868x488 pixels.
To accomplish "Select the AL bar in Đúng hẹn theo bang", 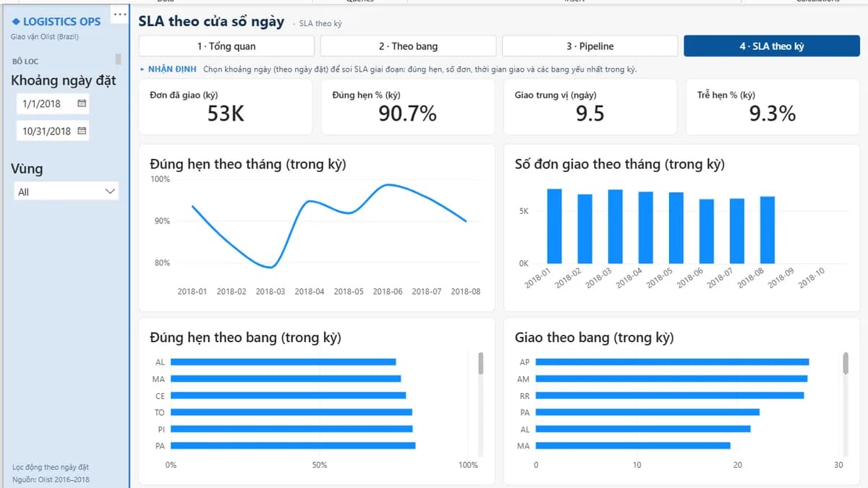I will 284,361.
